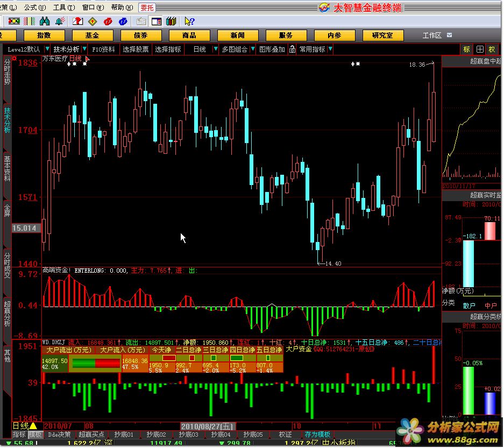The height and width of the screenshot is (448, 504).
Task: Click F10资料 in the toolbar
Action: 103,49
